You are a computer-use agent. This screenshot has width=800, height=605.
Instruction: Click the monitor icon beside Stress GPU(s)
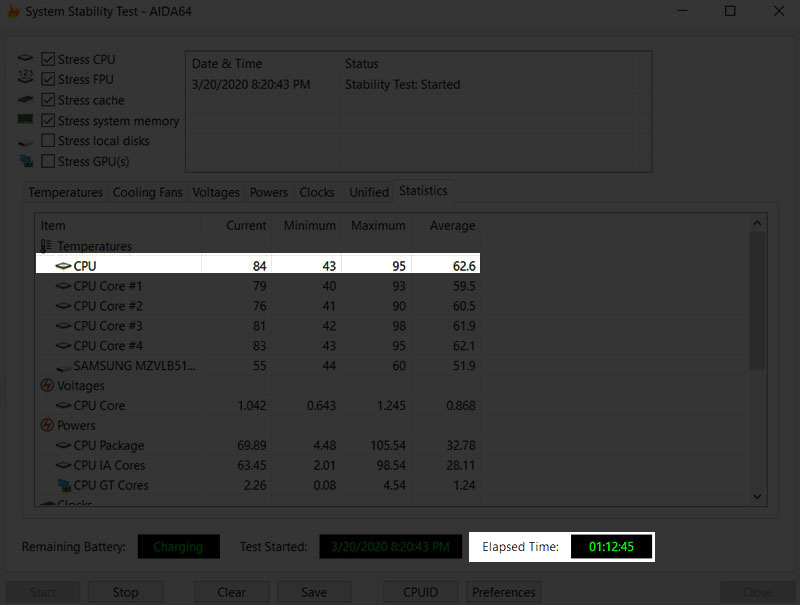pyautogui.click(x=26, y=161)
